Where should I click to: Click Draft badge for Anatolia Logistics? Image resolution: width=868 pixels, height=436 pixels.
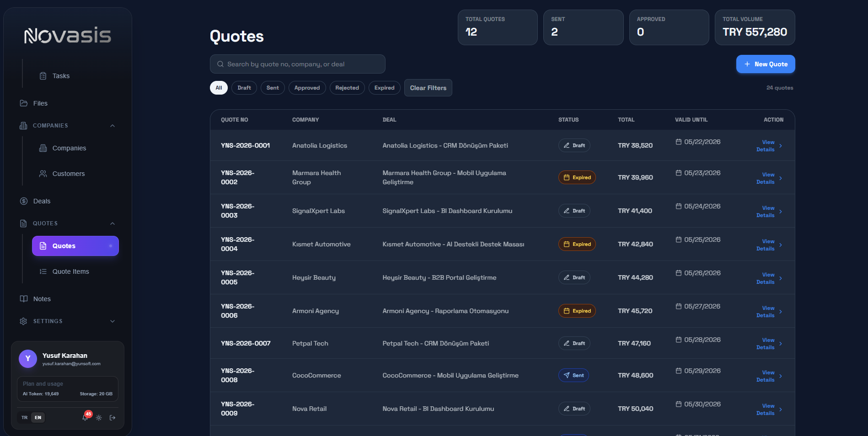[574, 145]
